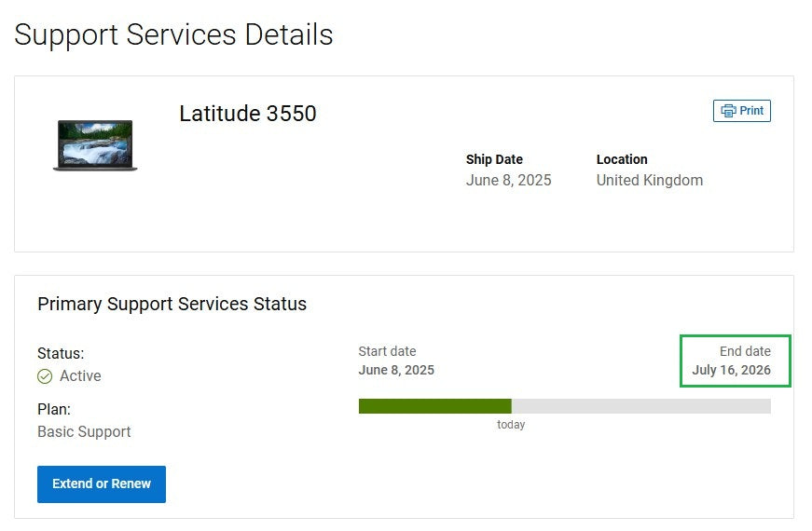Click the Location label
Screen dimensions: 812x531
(622, 159)
